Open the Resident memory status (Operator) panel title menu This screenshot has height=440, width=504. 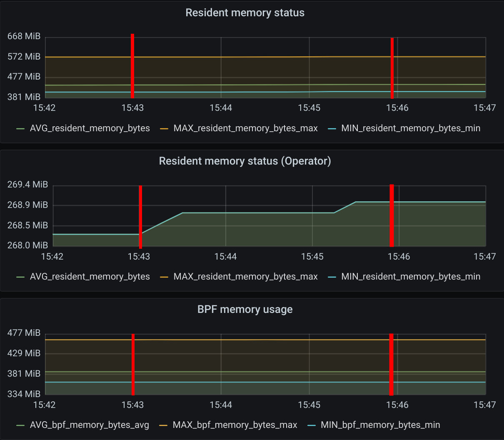coord(245,161)
